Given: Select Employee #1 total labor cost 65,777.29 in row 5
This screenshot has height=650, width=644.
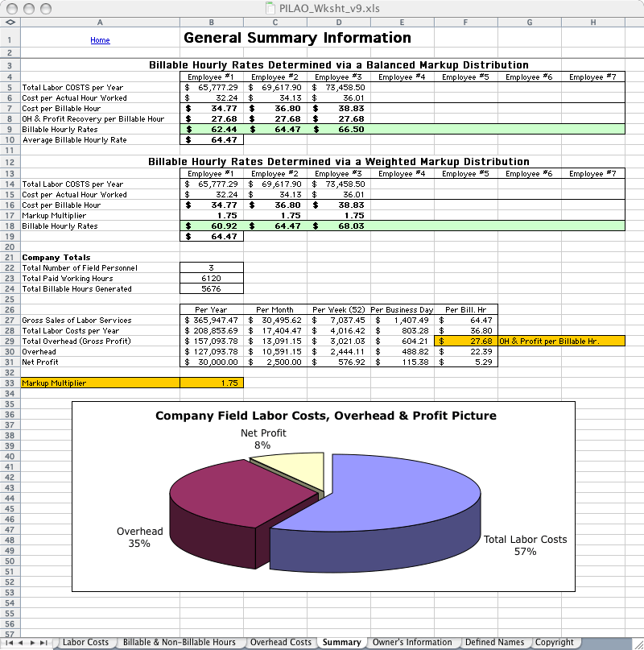Looking at the screenshot, I should [212, 88].
